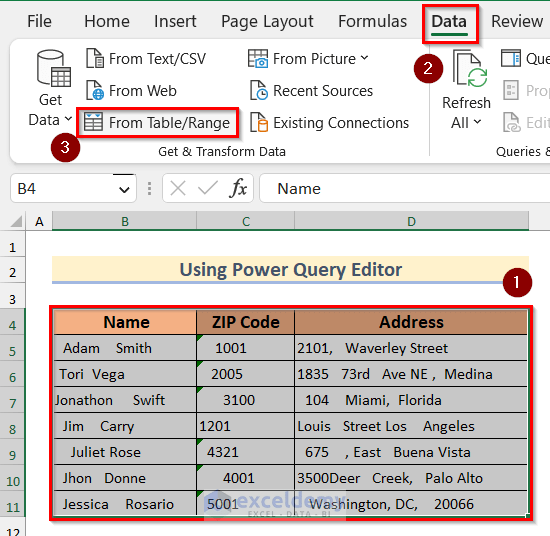Click the ZIP code cell 2005
The image size is (550, 536).
click(246, 374)
